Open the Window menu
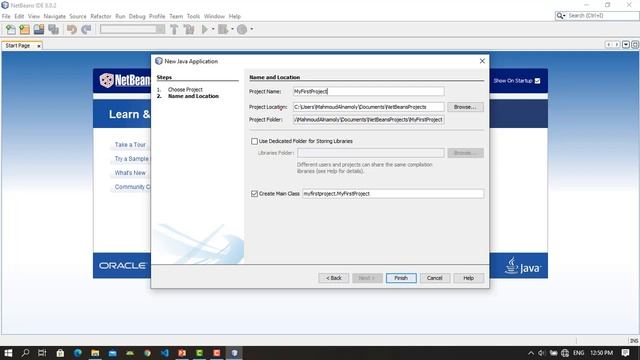The height and width of the screenshot is (360, 640). pos(214,16)
